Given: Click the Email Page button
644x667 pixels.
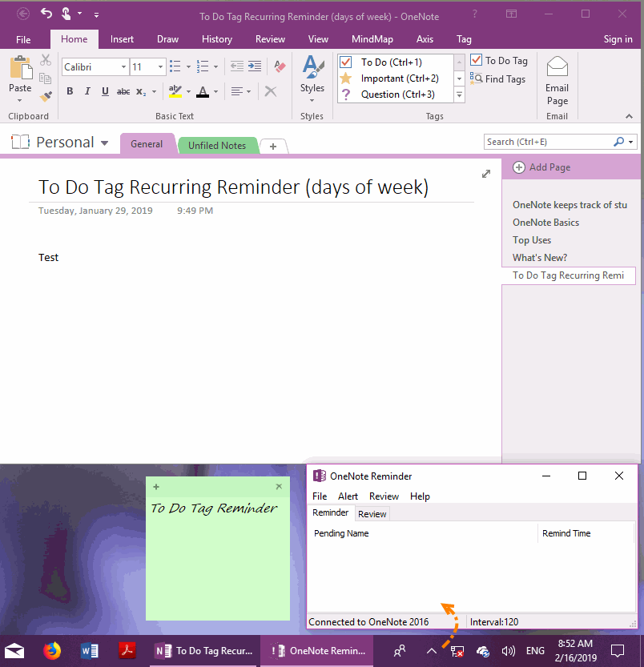Looking at the screenshot, I should (x=557, y=81).
